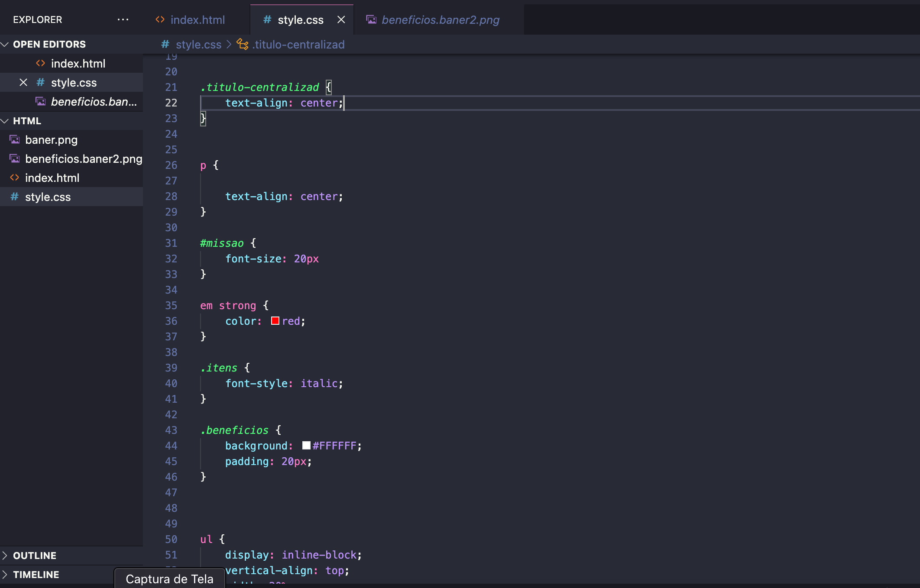Viewport: 920px width, 588px height.
Task: Click the .itens selector text
Action: click(219, 368)
